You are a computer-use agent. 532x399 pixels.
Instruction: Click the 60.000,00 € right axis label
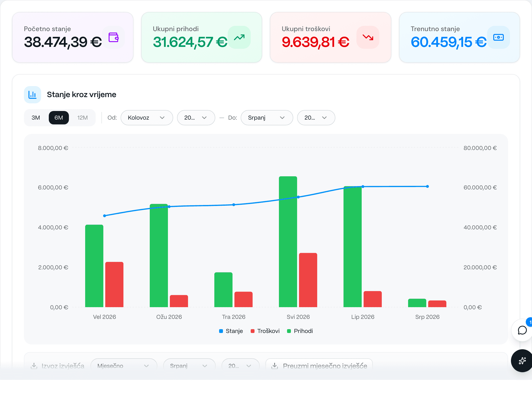point(480,187)
